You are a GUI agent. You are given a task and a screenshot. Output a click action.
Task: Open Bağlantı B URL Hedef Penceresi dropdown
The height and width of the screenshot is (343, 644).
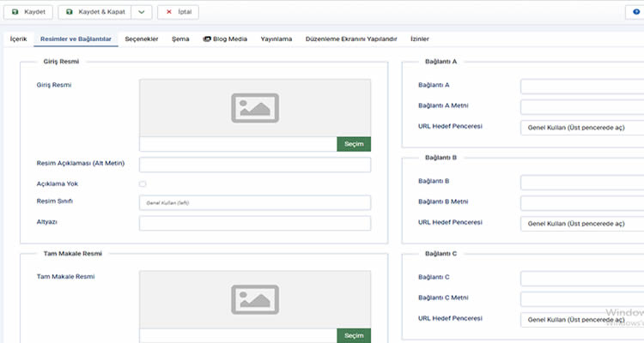(x=581, y=223)
